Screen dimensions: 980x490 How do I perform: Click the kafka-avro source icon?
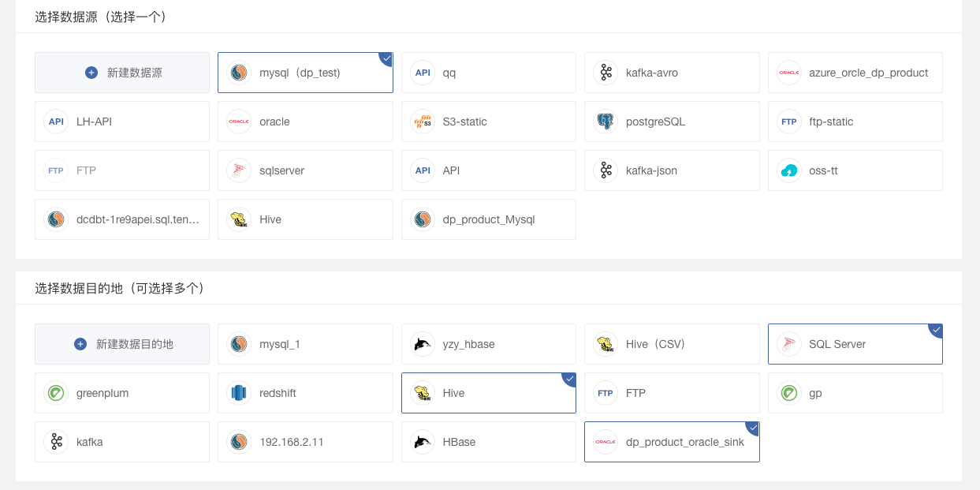click(x=606, y=73)
